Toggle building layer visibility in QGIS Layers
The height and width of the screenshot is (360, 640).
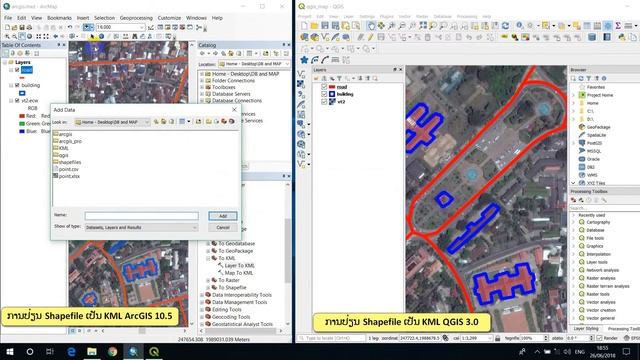click(324, 94)
